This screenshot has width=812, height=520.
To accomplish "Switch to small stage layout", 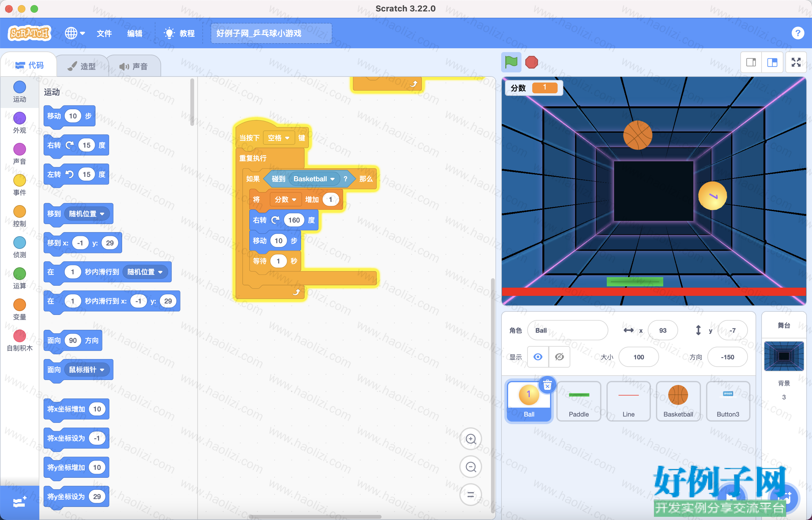I will pyautogui.click(x=751, y=62).
